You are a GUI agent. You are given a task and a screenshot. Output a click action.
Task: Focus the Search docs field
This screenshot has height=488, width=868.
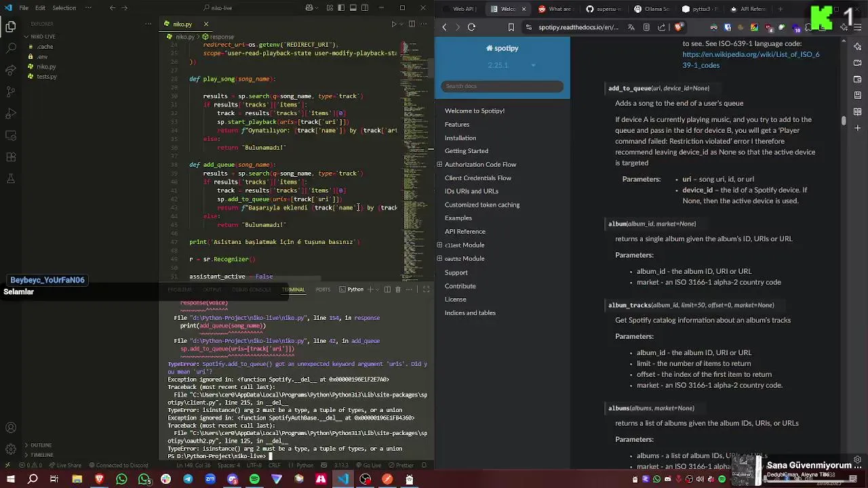pyautogui.click(x=502, y=86)
